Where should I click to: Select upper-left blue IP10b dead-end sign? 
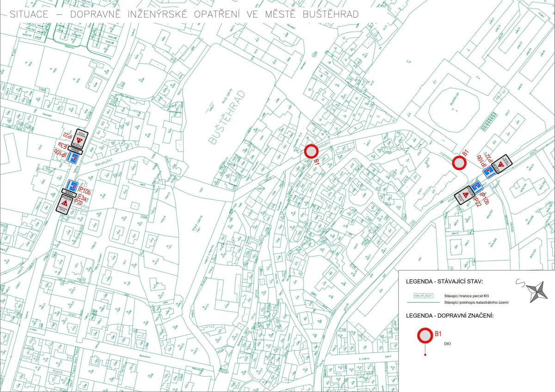point(72,158)
